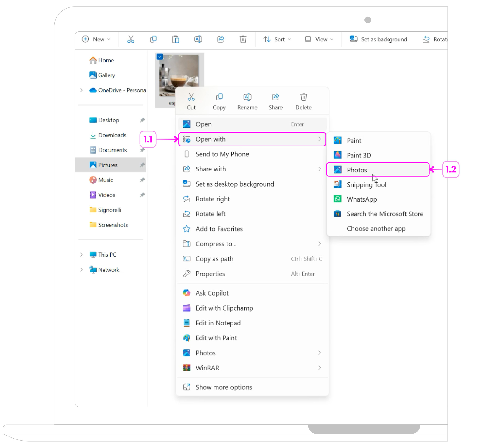Open the Sort dropdown
This screenshot has height=448, width=488.
(277, 39)
